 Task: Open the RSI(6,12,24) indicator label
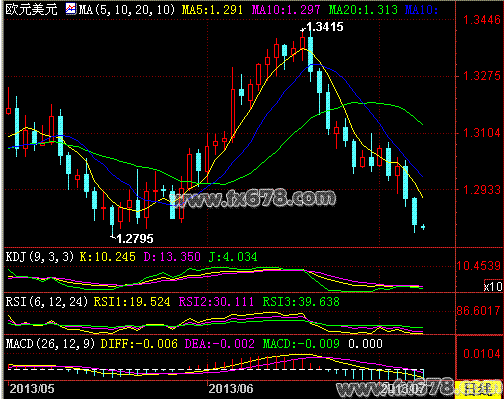(47, 302)
